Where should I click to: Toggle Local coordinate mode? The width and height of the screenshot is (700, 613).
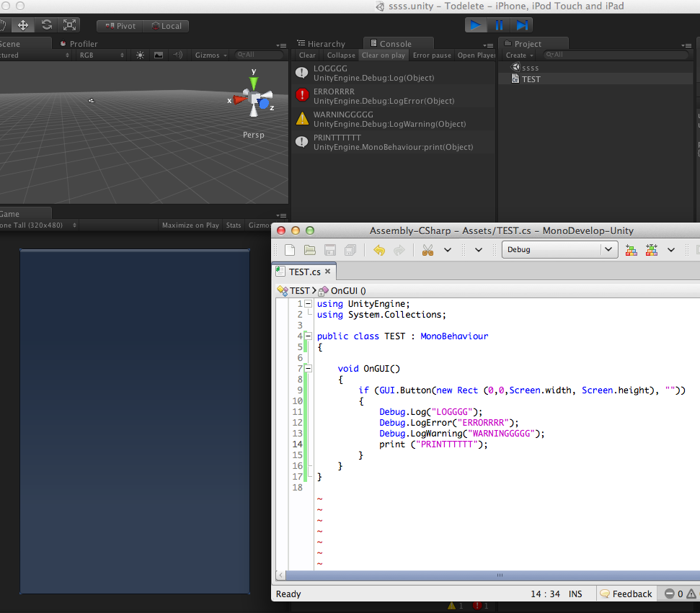[166, 25]
